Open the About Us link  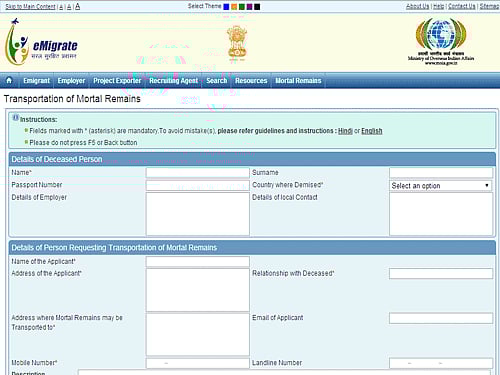coord(417,6)
